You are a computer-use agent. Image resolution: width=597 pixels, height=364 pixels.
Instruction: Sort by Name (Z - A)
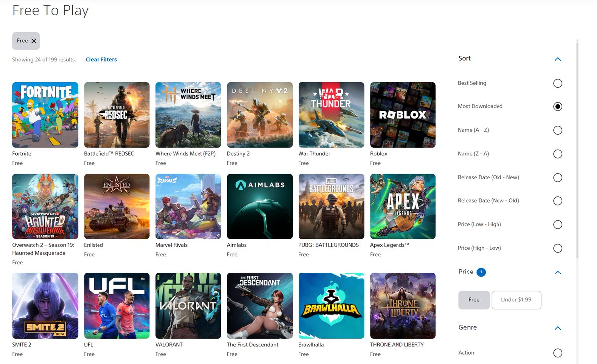click(x=558, y=154)
